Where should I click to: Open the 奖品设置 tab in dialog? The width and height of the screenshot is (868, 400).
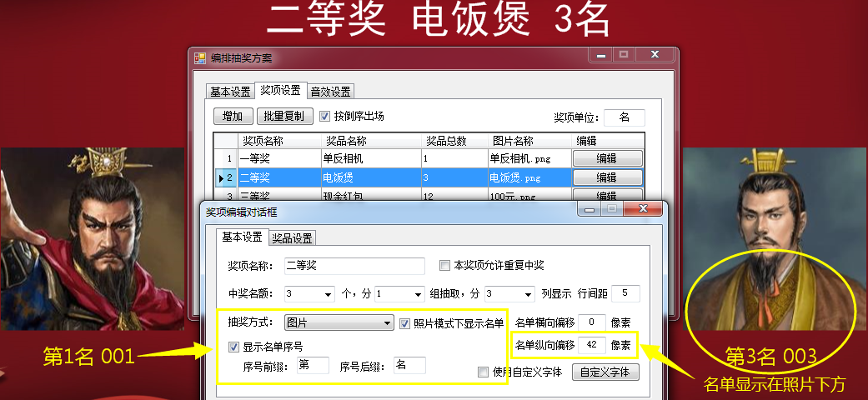point(292,238)
